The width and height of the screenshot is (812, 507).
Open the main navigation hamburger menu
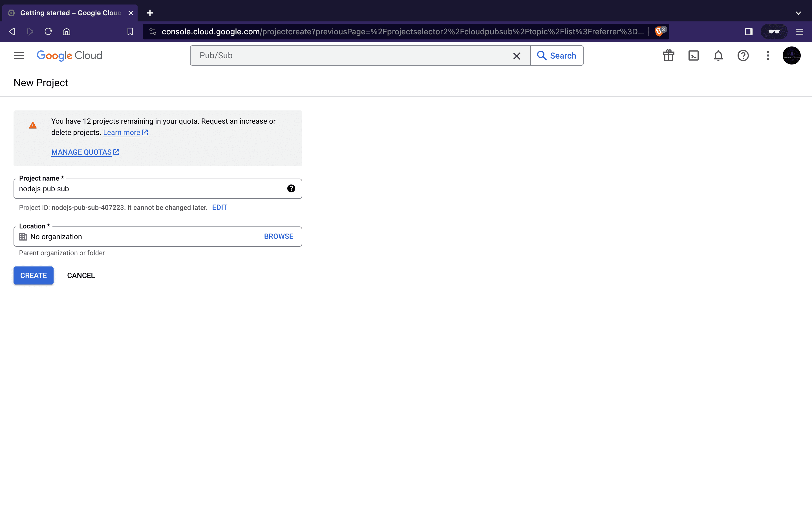tap(20, 55)
